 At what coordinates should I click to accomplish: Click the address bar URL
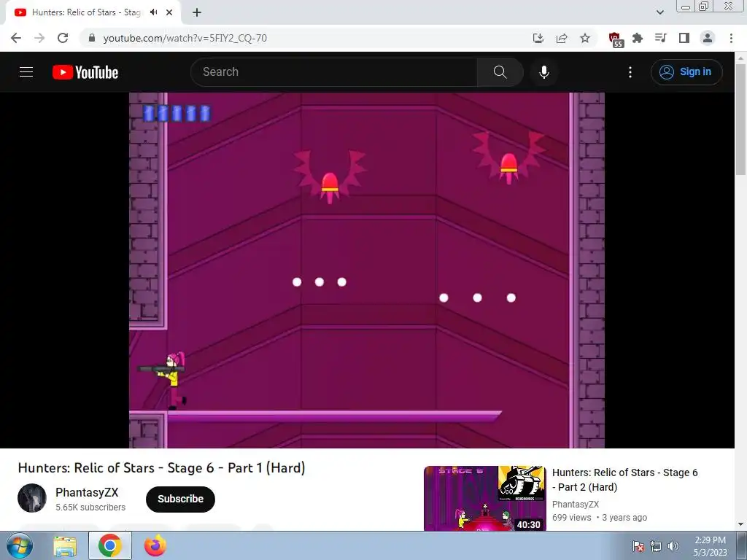[185, 38]
